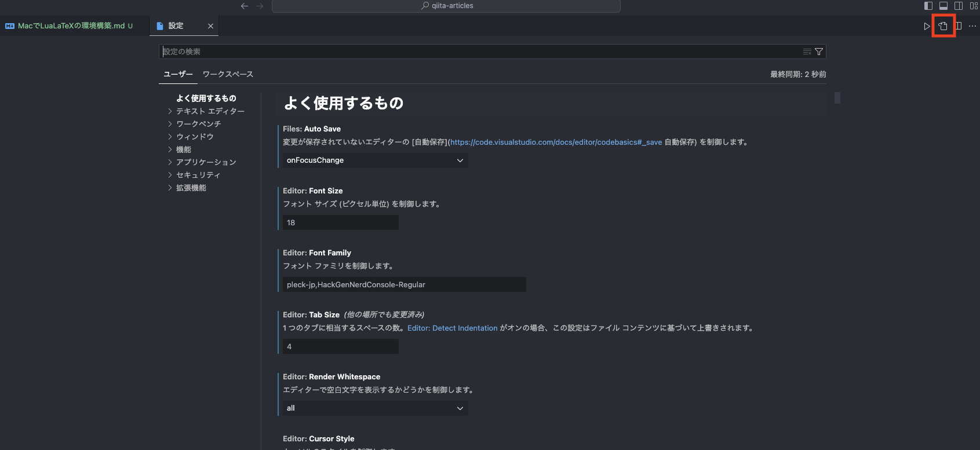The height and width of the screenshot is (450, 980).
Task: Open the Render Whitespace all dropdown
Action: pyautogui.click(x=375, y=408)
